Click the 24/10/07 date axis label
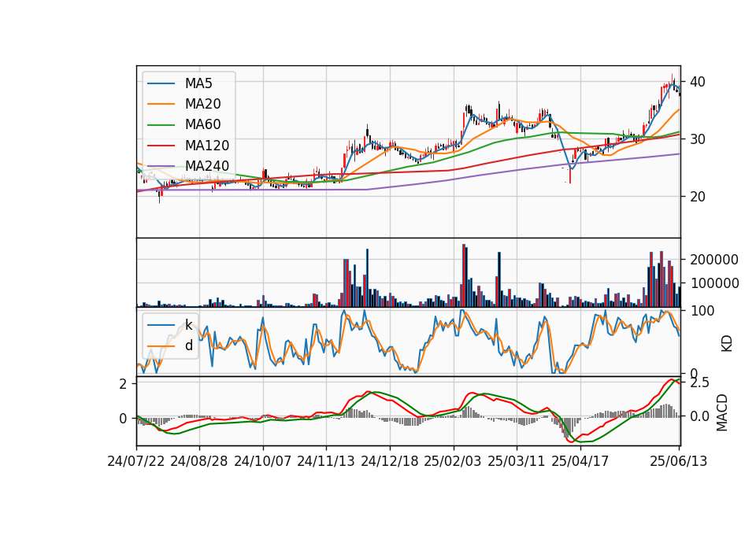Viewport: 756px width, 543px height. click(x=263, y=461)
